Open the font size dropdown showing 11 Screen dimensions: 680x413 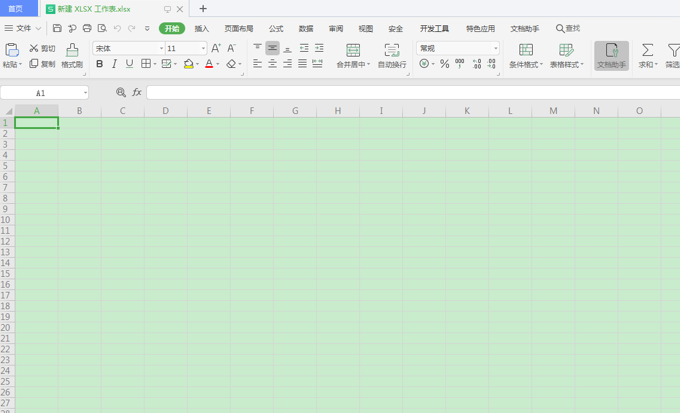point(203,48)
